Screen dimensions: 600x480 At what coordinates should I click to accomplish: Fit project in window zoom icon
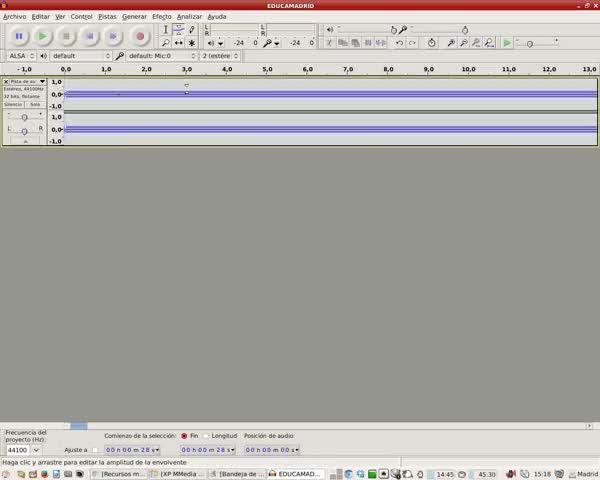pos(489,43)
